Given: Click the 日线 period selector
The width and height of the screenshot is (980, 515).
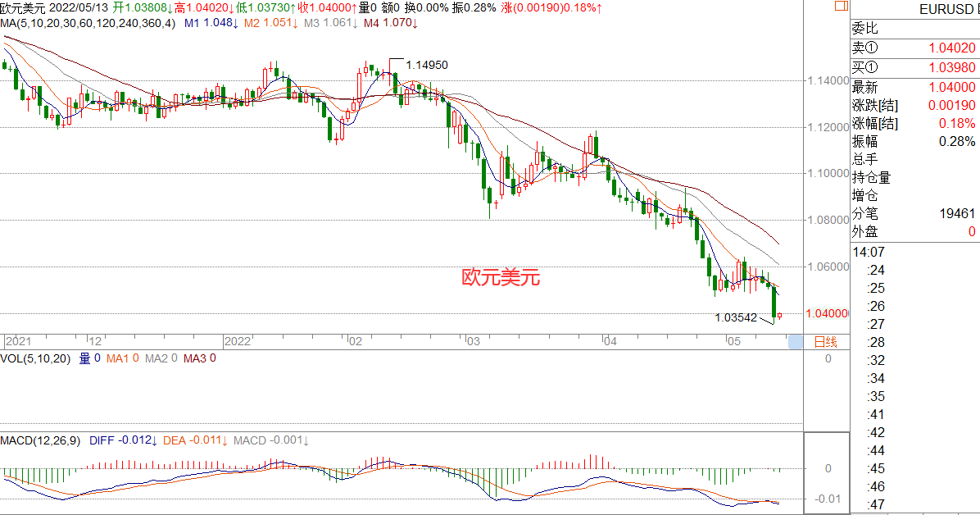Looking at the screenshot, I should tap(824, 341).
